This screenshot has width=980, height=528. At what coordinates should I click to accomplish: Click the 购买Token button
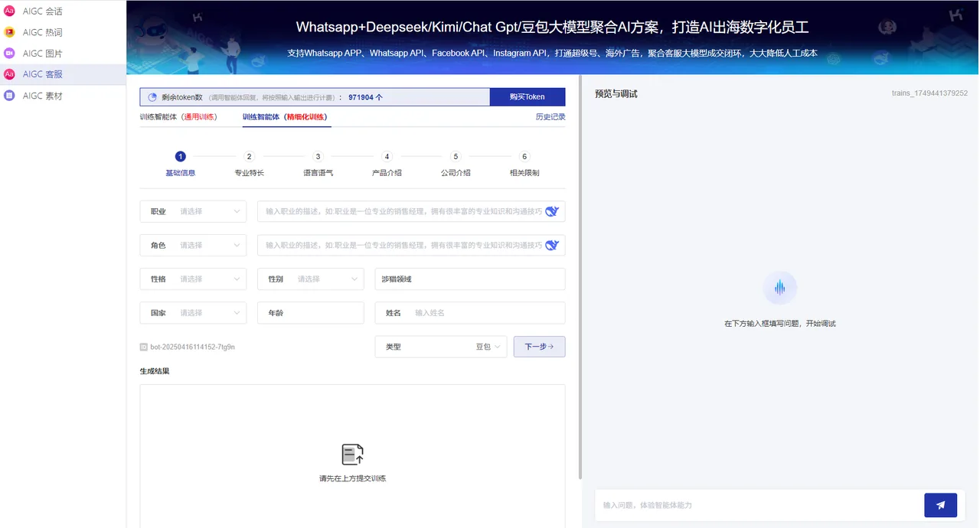528,96
